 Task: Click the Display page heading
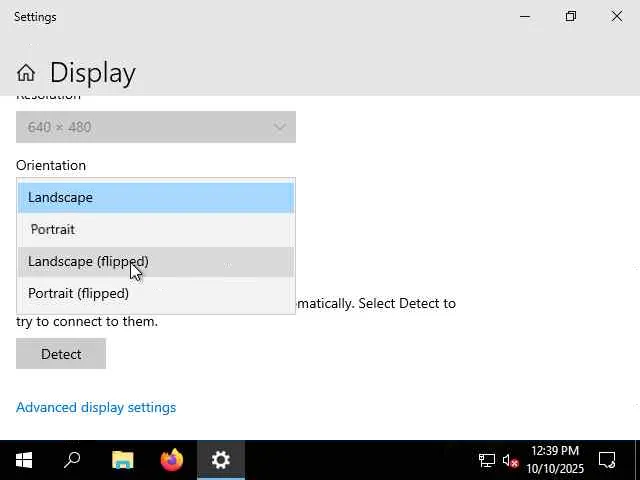(93, 73)
